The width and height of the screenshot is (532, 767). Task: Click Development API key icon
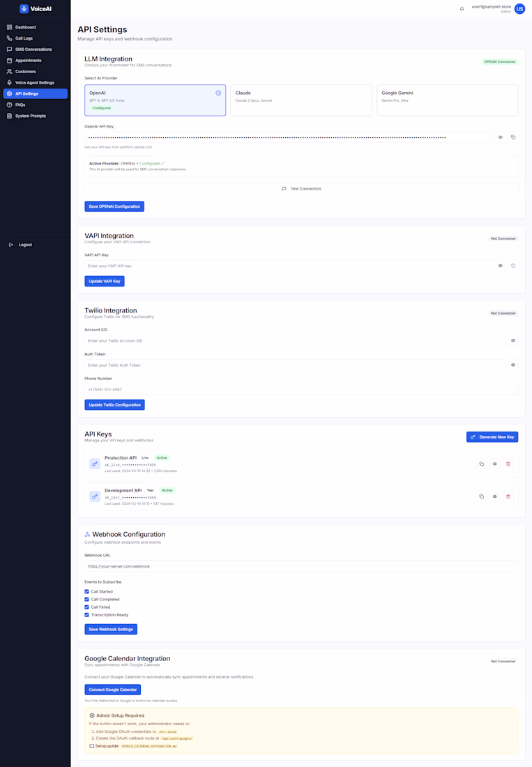pyautogui.click(x=95, y=496)
